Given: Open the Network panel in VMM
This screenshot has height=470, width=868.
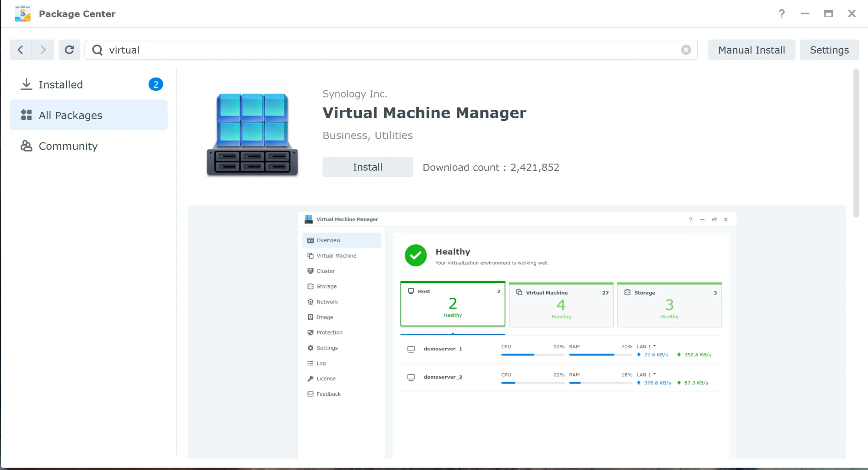Looking at the screenshot, I should point(327,301).
